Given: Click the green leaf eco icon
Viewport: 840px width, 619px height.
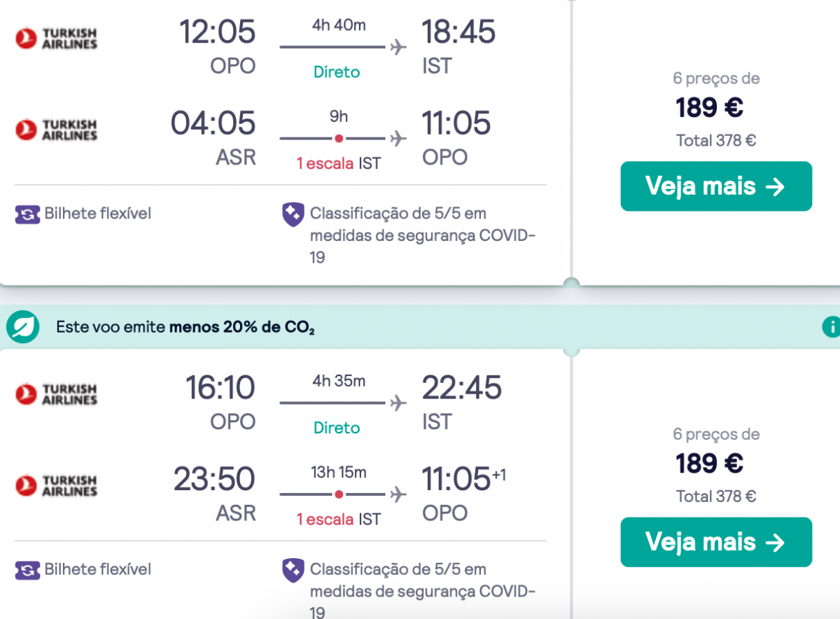Looking at the screenshot, I should [x=22, y=326].
